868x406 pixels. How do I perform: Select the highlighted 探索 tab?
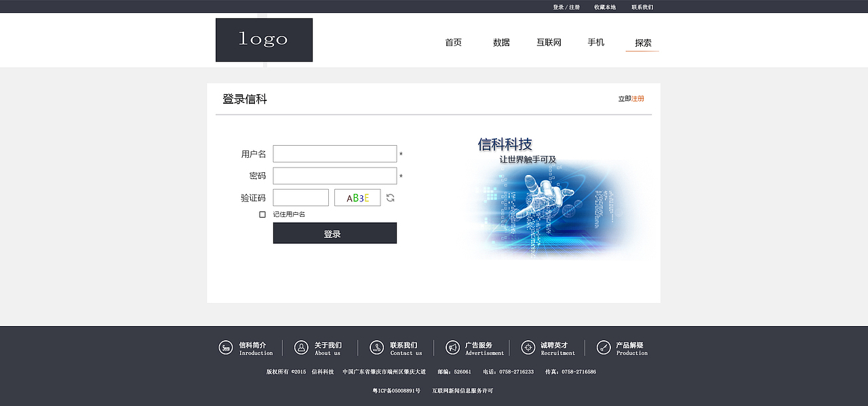tap(642, 42)
